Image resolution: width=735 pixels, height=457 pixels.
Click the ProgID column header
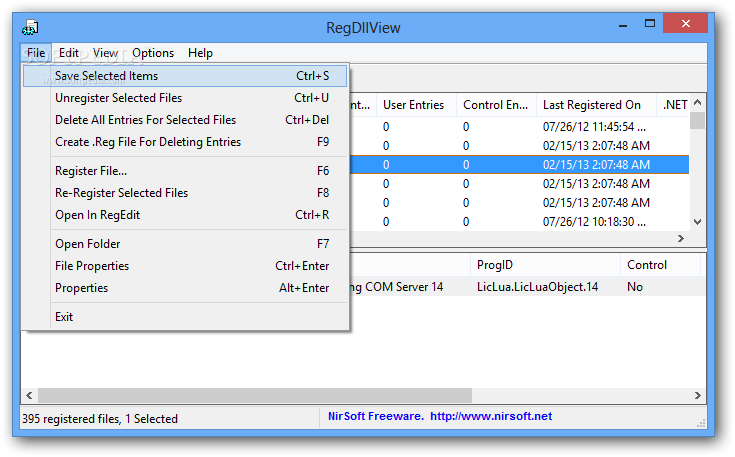click(545, 265)
